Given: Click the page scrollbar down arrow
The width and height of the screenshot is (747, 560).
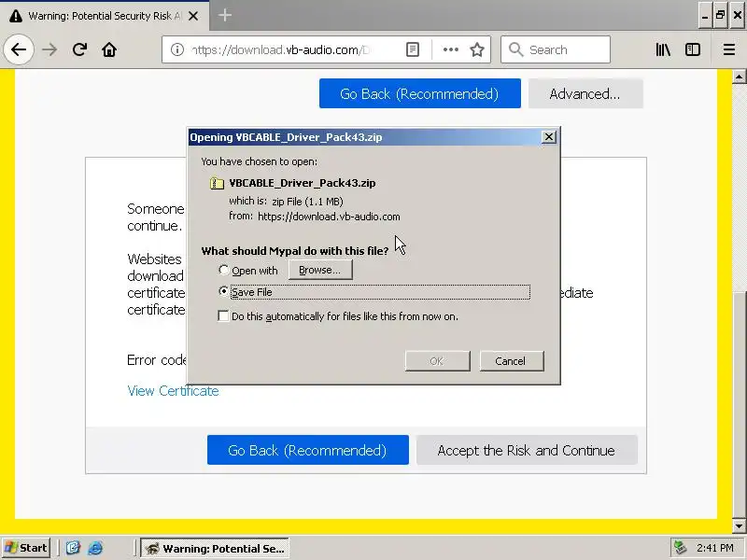Looking at the screenshot, I should [739, 526].
